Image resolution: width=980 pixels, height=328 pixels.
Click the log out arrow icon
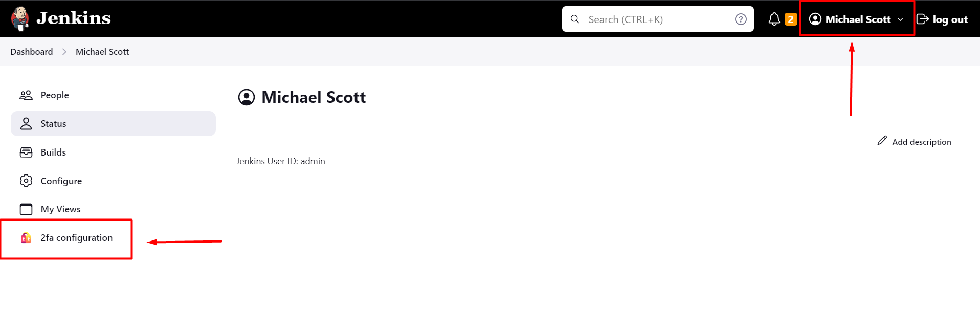923,19
